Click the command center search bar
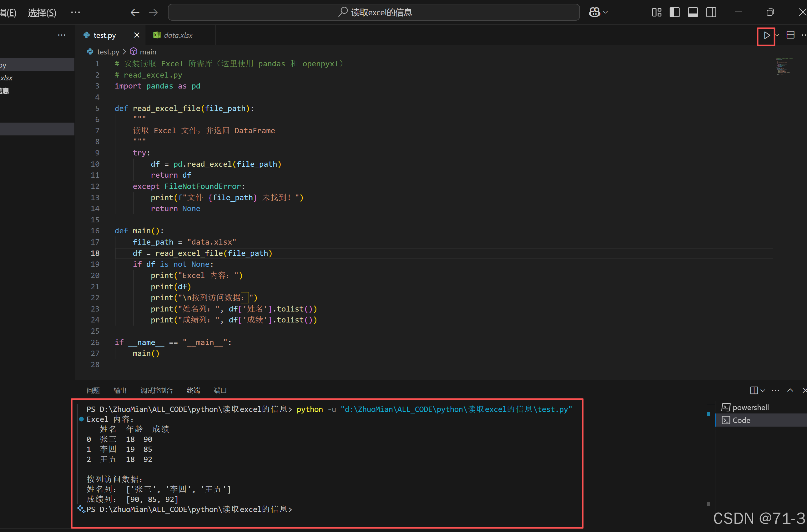Viewport: 807px width, 532px height. tap(373, 12)
